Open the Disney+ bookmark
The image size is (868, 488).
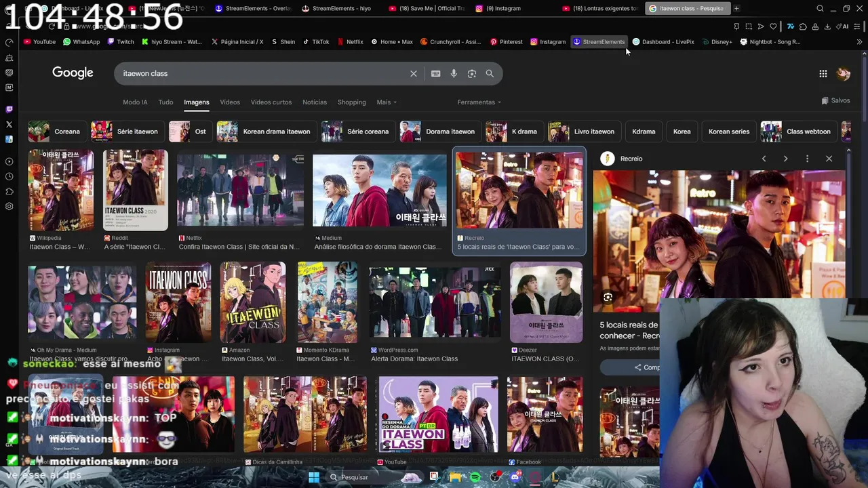716,42
